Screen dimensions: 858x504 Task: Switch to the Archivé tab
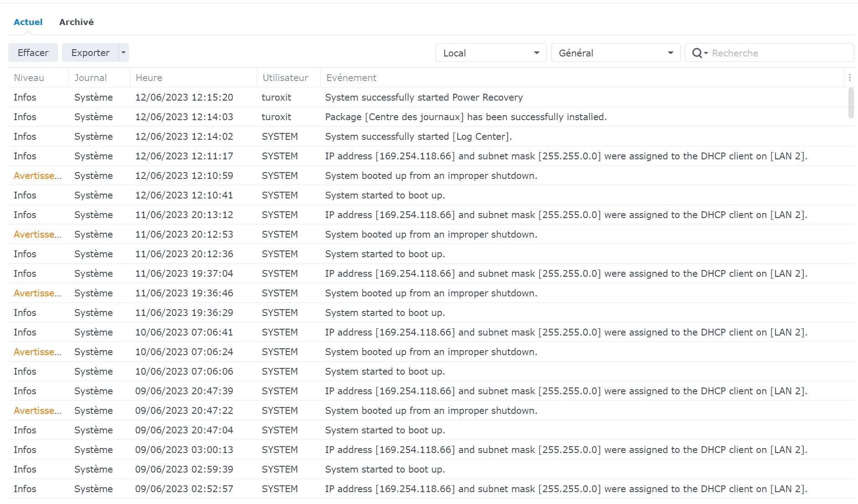[x=76, y=22]
